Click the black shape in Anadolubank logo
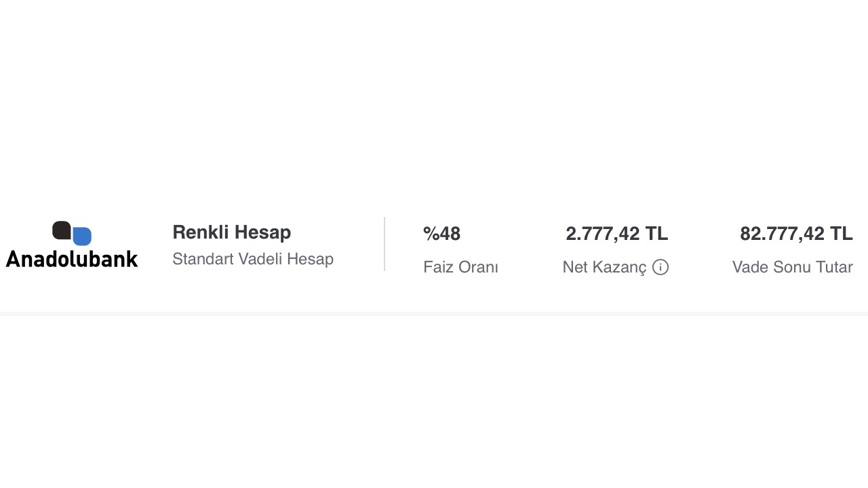The image size is (868, 488). [x=61, y=230]
